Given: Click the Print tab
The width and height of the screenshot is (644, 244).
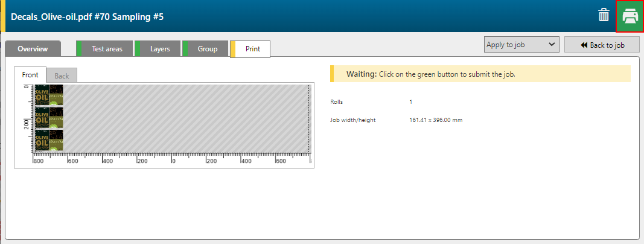Looking at the screenshot, I should coord(253,49).
